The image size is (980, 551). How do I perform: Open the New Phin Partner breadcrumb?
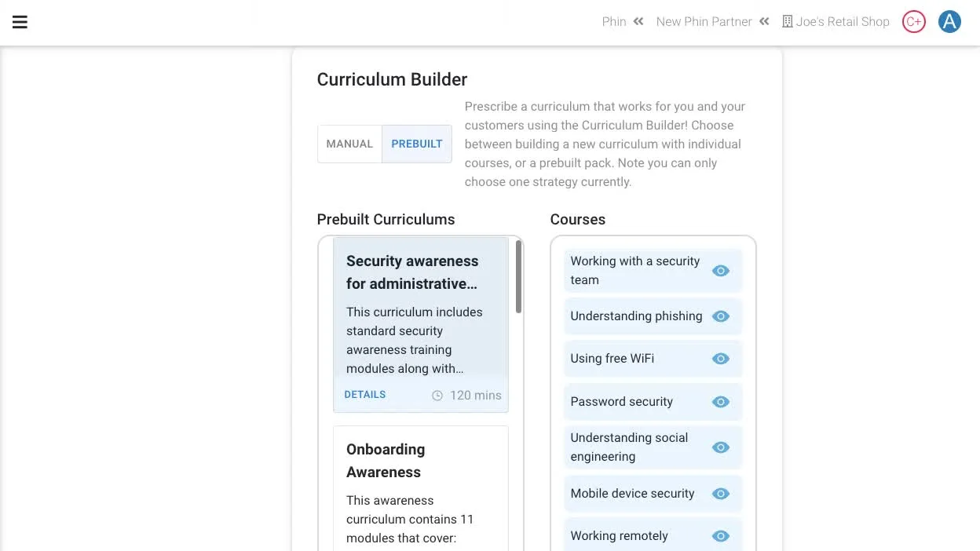(x=704, y=22)
